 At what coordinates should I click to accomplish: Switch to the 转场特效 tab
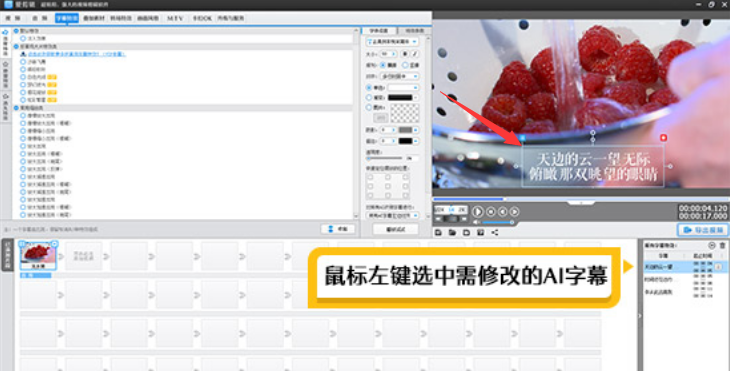click(x=121, y=18)
